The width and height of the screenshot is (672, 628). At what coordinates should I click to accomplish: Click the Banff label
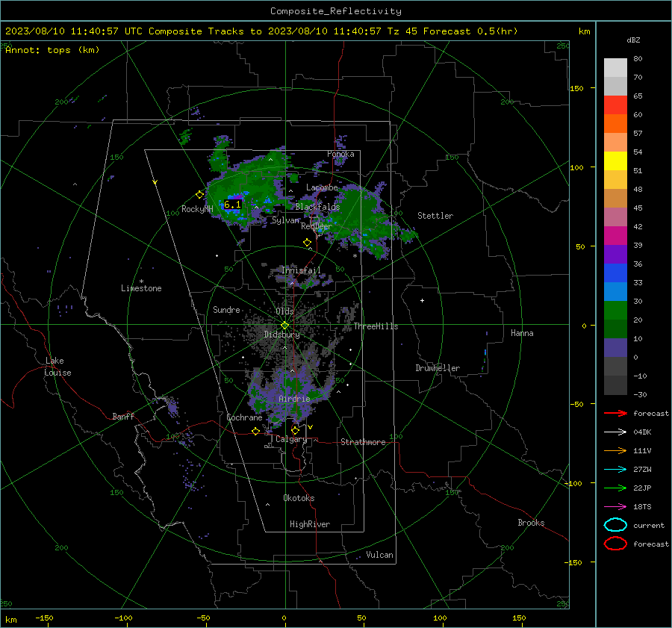123,416
